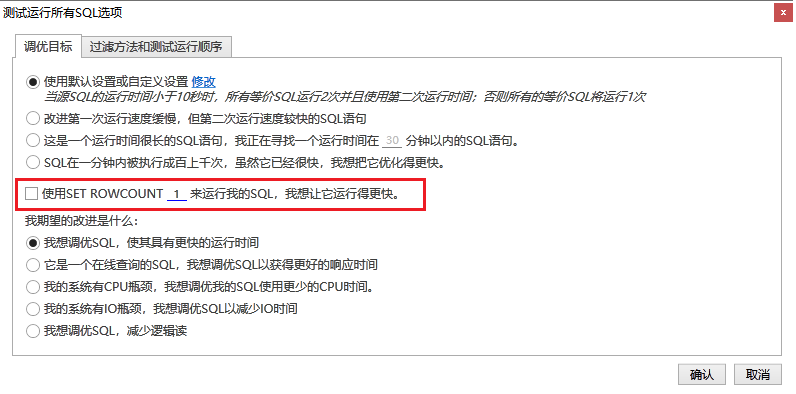796x394 pixels.
Task: Select 我的系统有IO瓶颈 radio option
Action: click(x=33, y=309)
